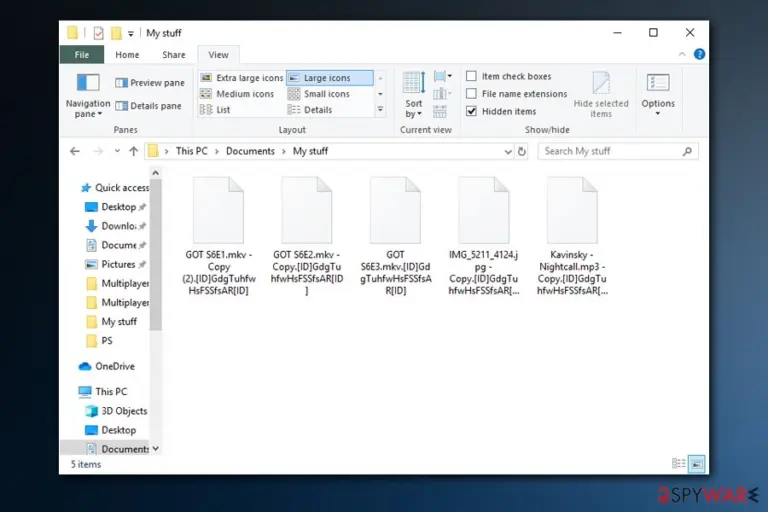Open the Options button

click(x=658, y=95)
